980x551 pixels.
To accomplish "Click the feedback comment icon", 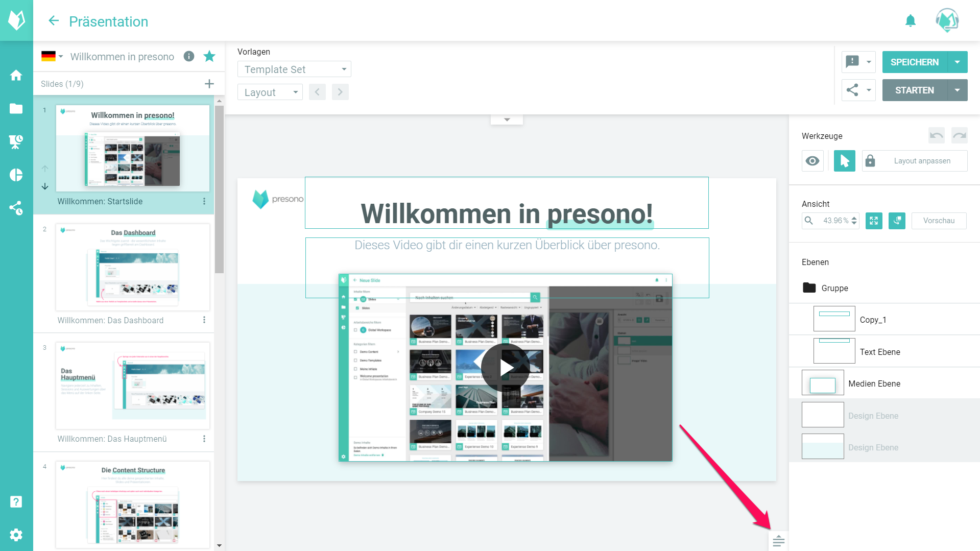I will point(852,62).
